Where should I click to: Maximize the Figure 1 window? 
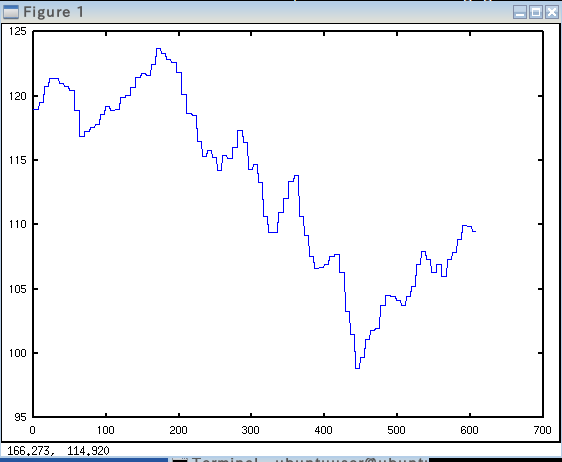coord(536,12)
